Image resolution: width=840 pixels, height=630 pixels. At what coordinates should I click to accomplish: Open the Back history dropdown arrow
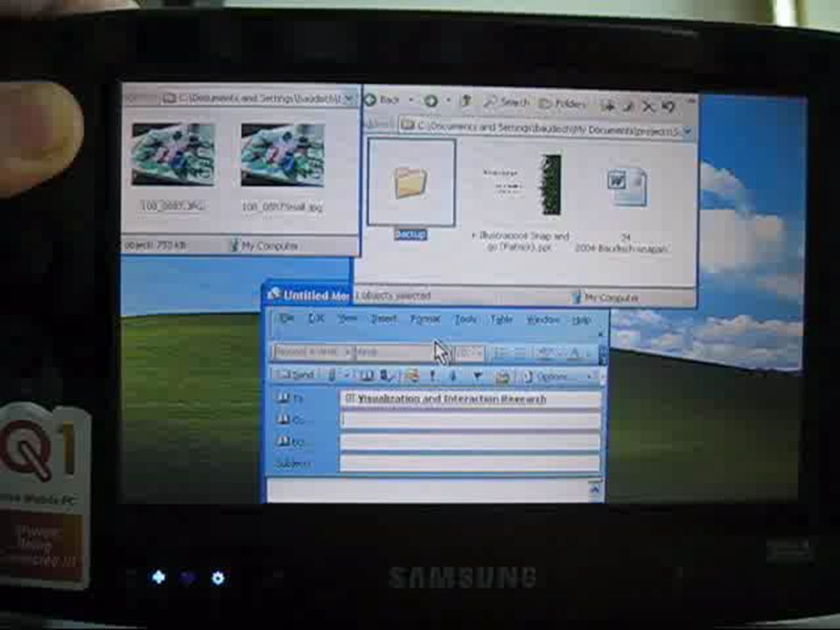(x=411, y=101)
